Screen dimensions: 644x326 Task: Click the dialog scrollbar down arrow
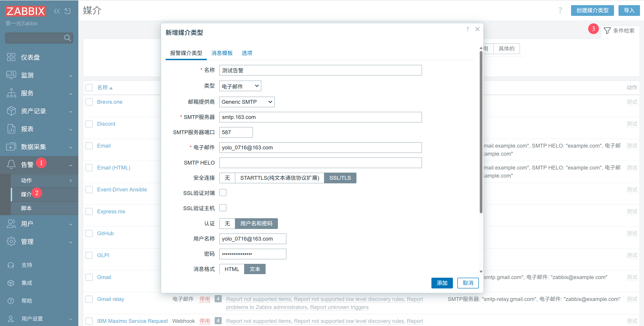[481, 271]
